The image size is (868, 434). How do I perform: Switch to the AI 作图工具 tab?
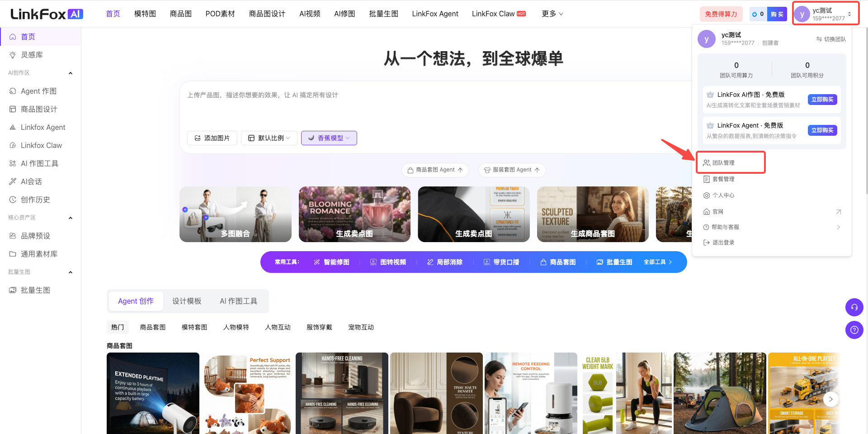238,301
